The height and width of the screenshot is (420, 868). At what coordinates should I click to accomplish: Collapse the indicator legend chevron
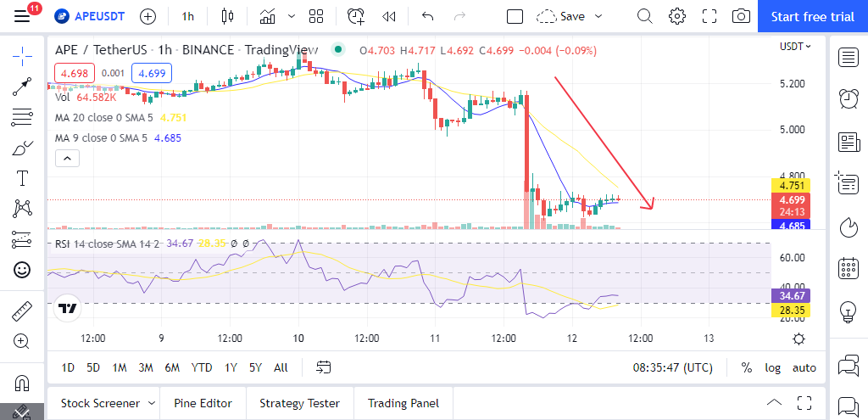coord(68,158)
